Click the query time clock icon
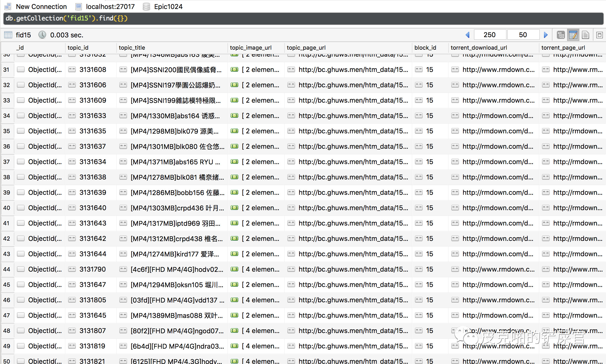This screenshot has width=606, height=364. pos(42,35)
